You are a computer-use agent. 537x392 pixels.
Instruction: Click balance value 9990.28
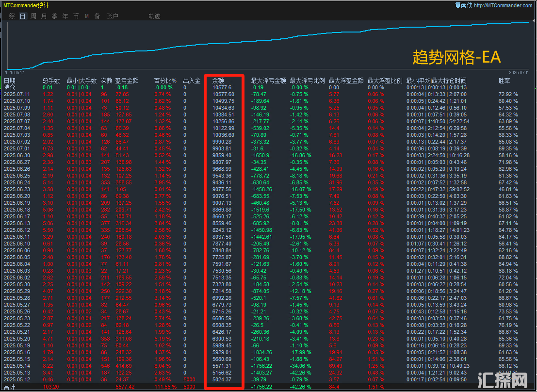click(222, 142)
